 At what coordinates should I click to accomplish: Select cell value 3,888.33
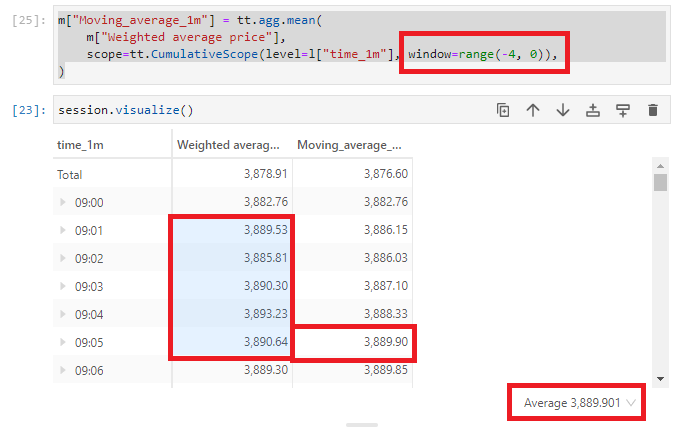(x=386, y=314)
